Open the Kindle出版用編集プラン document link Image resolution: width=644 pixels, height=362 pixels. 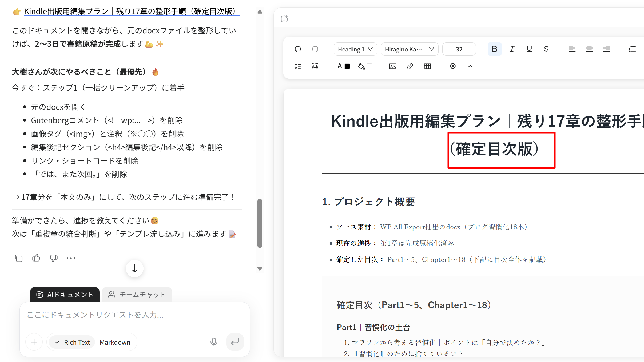(132, 11)
